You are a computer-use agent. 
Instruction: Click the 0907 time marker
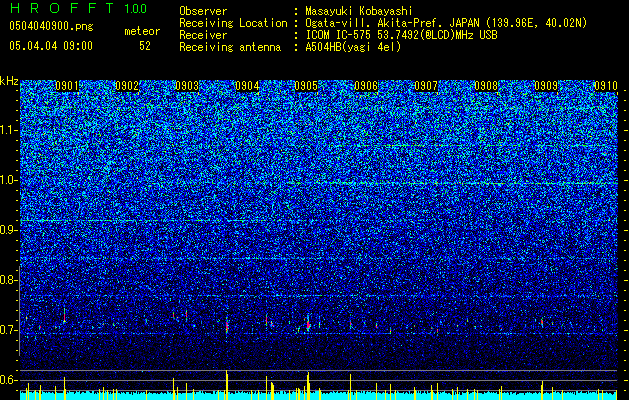pyautogui.click(x=426, y=86)
